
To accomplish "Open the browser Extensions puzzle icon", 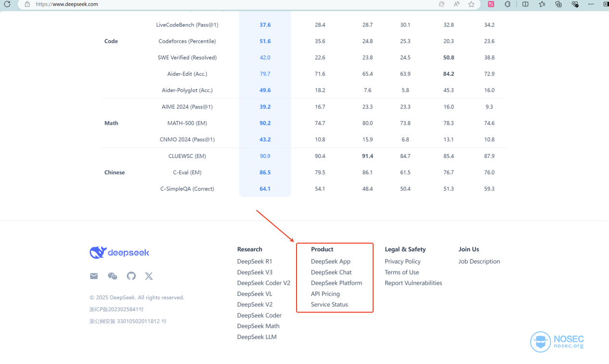I will (x=508, y=4).
